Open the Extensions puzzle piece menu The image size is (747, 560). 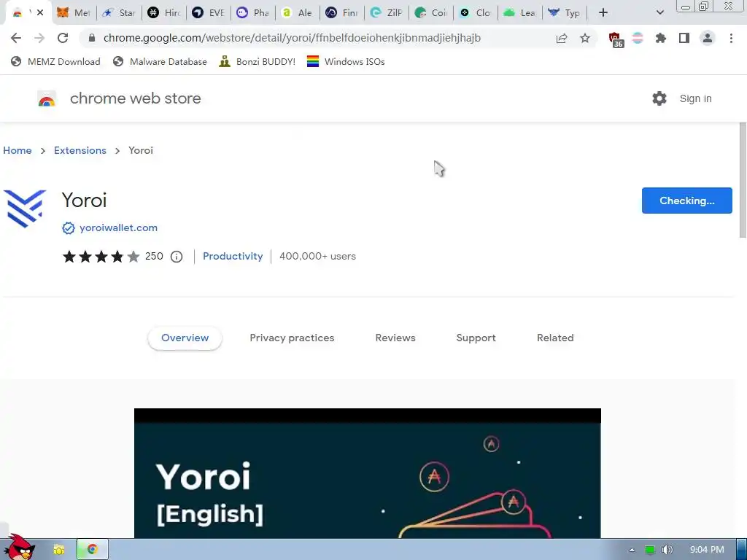661,38
